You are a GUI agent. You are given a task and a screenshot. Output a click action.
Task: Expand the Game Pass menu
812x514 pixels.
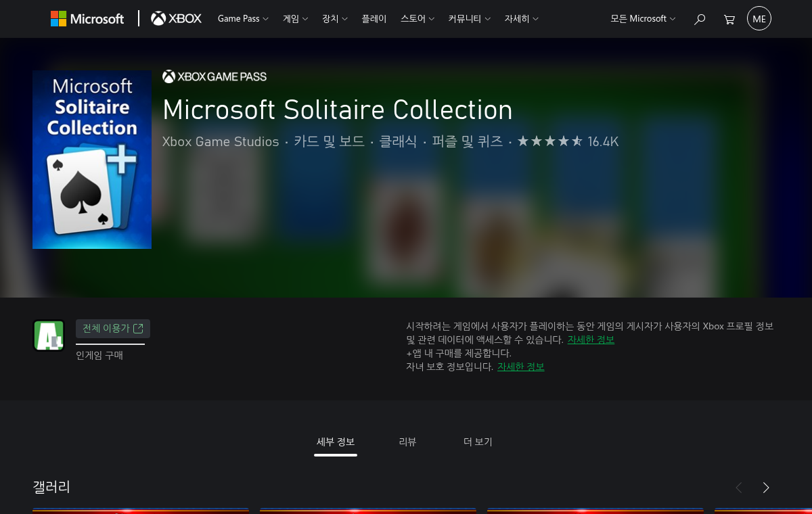[243, 19]
